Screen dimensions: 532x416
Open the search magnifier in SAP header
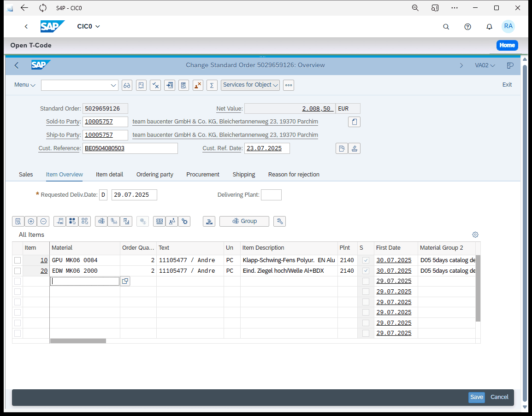(x=446, y=26)
